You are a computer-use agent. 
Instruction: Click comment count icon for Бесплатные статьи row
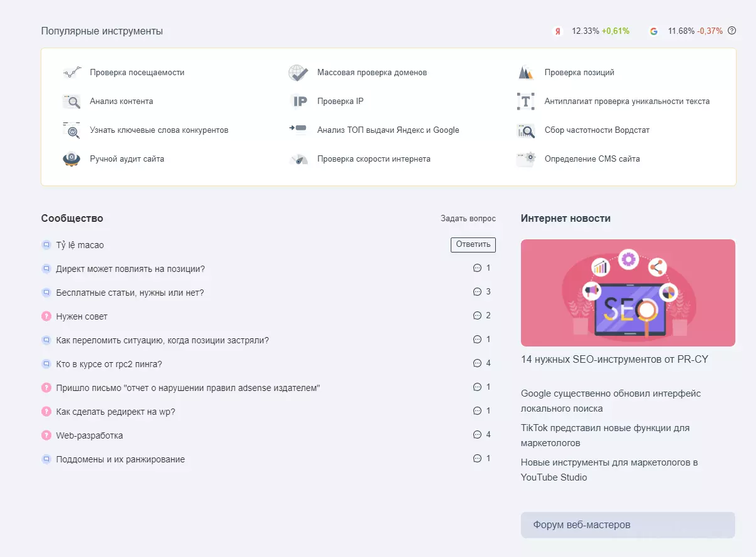(x=477, y=292)
